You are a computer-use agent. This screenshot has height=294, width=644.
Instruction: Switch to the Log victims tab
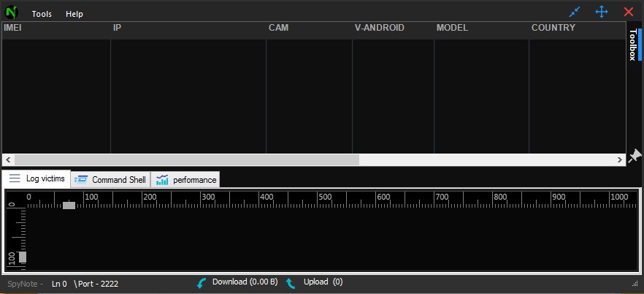tap(37, 178)
